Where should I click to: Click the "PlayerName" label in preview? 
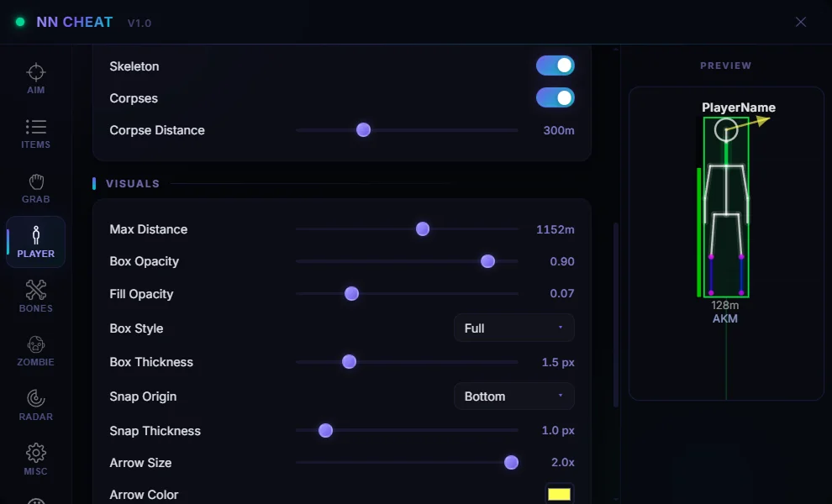click(x=739, y=108)
